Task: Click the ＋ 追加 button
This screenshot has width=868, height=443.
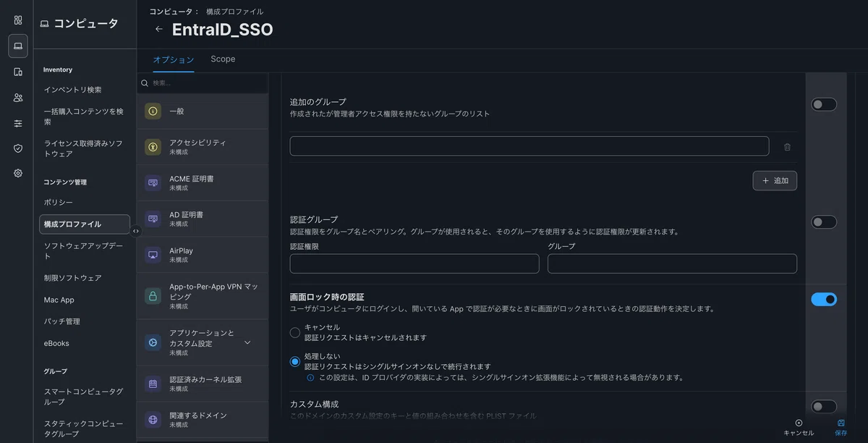Action: point(775,181)
